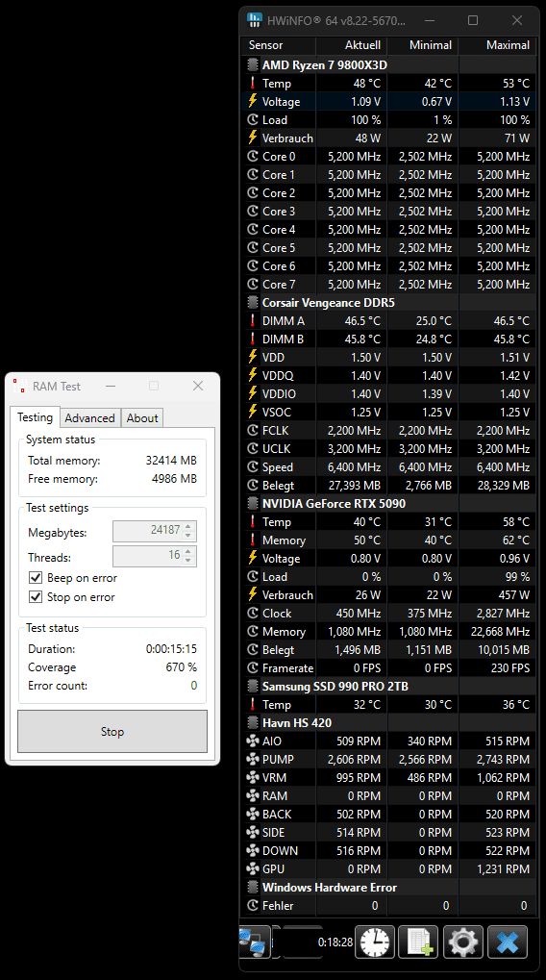Image resolution: width=546 pixels, height=980 pixels.
Task: Collapse the Windows Hardware Error group
Action: click(253, 887)
